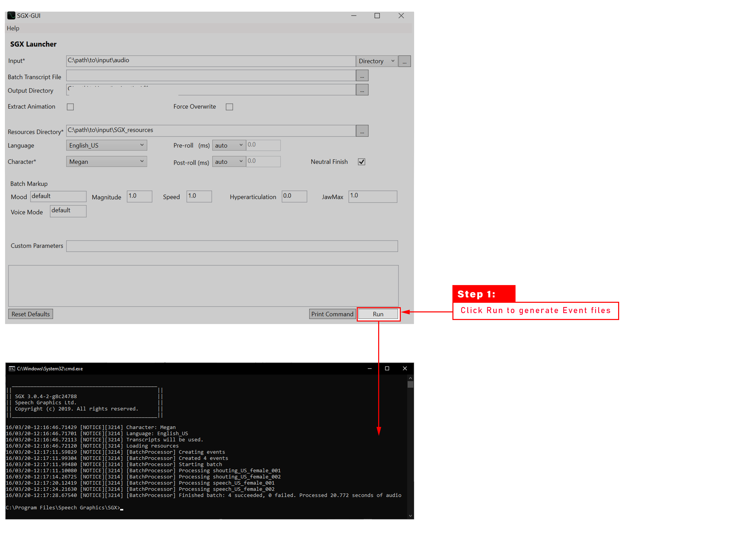The image size is (756, 558).
Task: Browse for the Resources Directory
Action: tap(362, 131)
